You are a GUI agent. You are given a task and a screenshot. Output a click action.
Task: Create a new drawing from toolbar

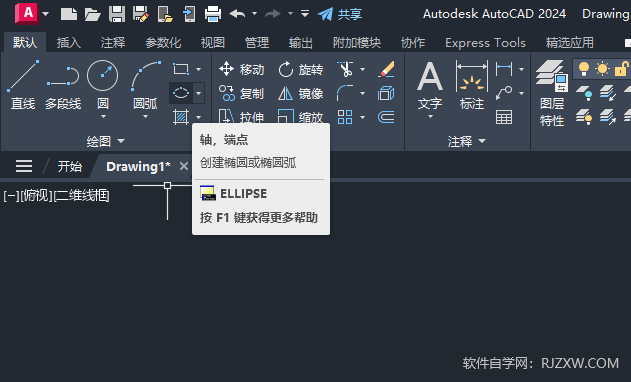tap(69, 14)
